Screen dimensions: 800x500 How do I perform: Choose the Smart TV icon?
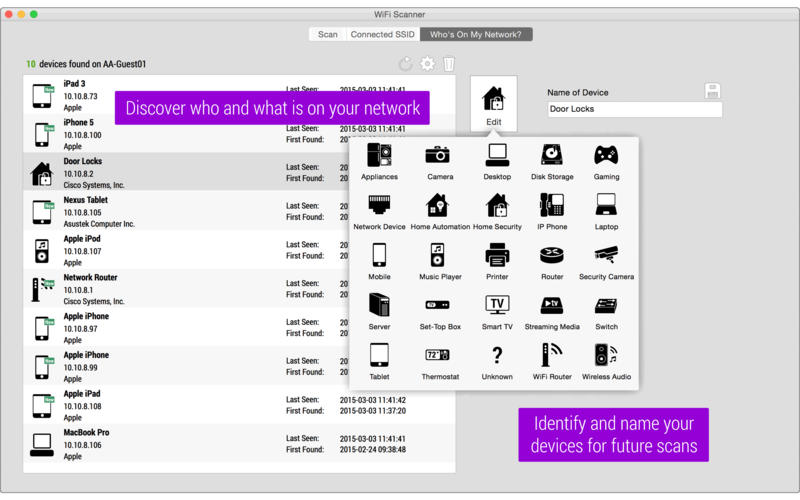(x=497, y=305)
